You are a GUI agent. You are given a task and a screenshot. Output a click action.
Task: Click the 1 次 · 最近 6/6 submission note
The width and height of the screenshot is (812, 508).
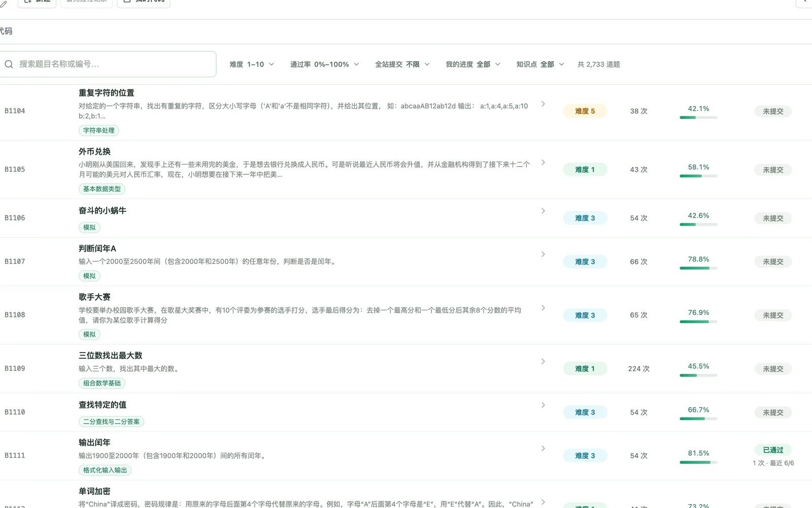tap(773, 463)
